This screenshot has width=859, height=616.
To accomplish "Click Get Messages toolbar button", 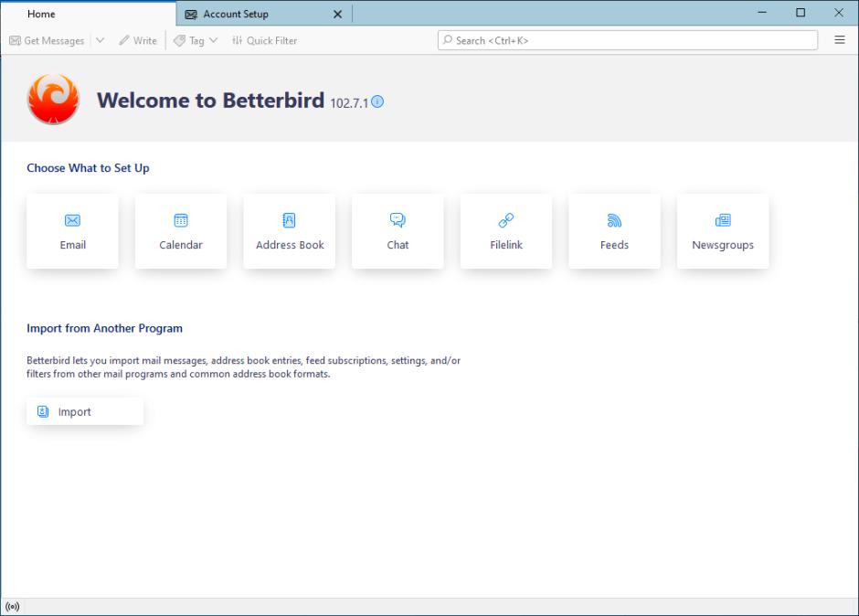I will tap(48, 40).
